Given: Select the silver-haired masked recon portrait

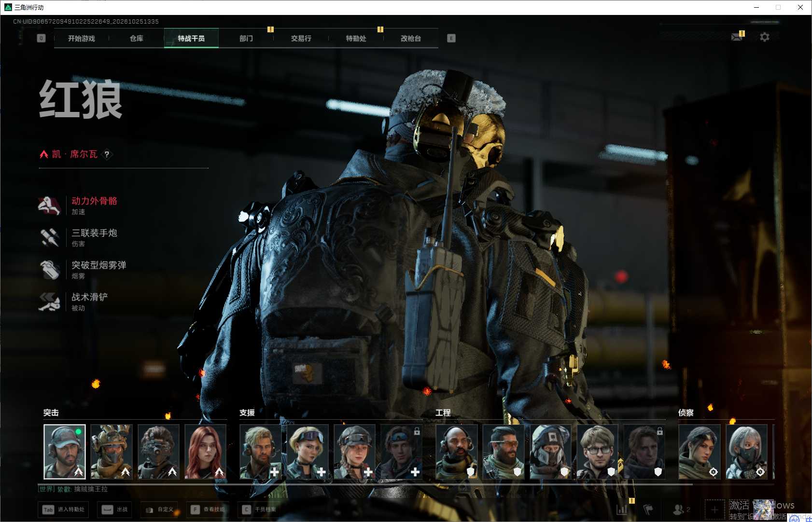Looking at the screenshot, I should click(x=747, y=452).
